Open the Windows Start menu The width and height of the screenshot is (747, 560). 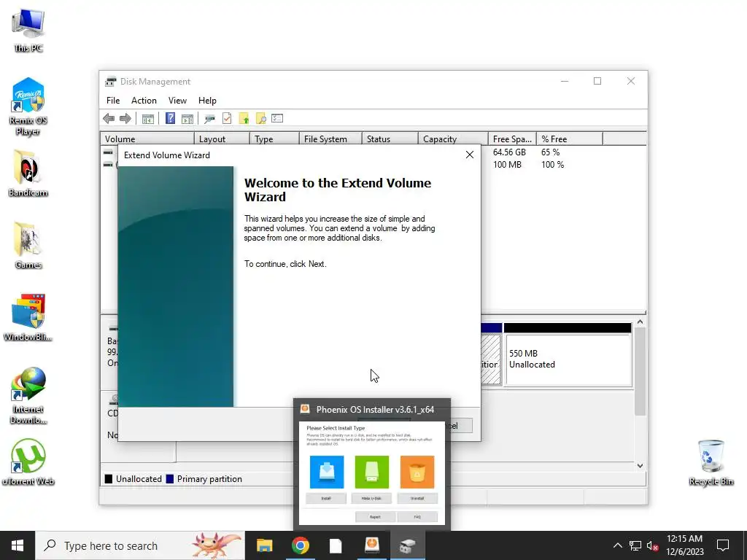coord(18,545)
